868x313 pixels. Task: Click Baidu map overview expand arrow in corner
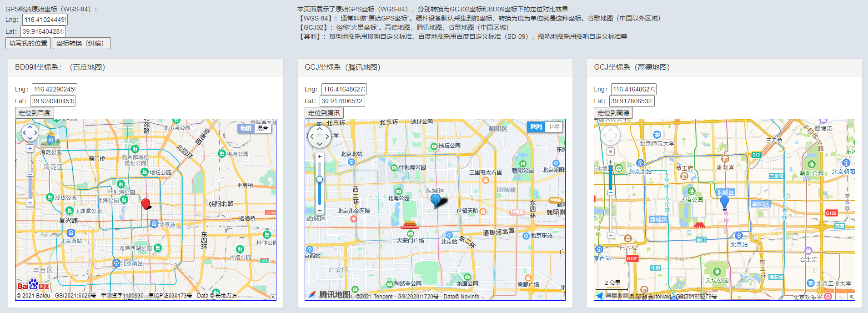tap(273, 297)
